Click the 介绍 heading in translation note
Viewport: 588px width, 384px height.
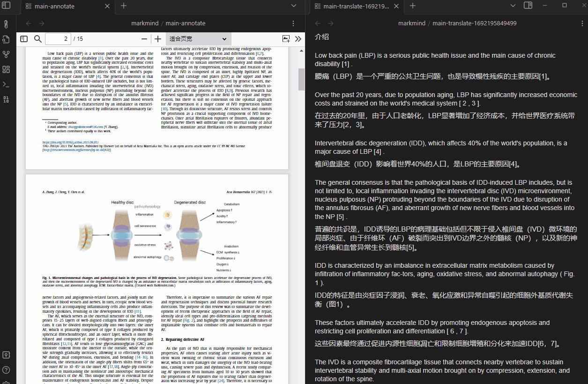point(322,37)
